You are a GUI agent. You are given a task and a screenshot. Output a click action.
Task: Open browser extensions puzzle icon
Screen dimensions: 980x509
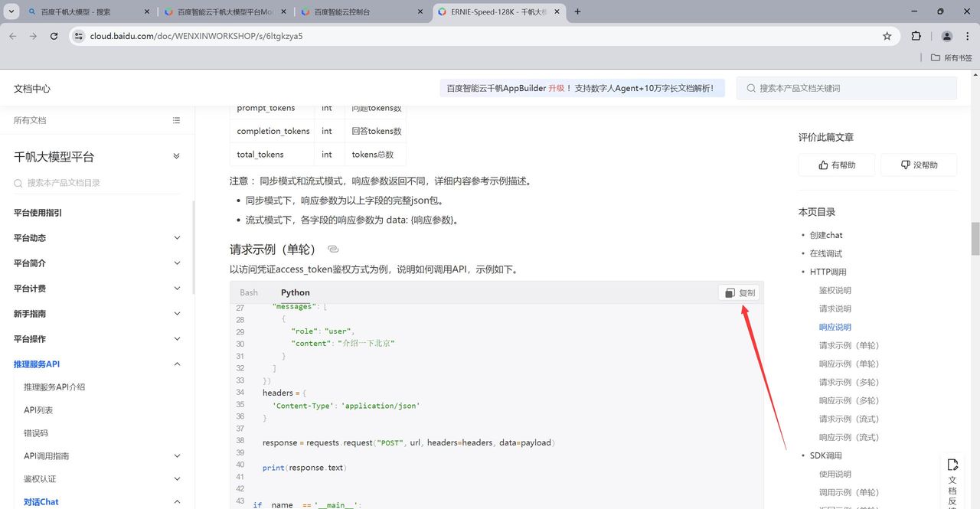click(x=916, y=36)
